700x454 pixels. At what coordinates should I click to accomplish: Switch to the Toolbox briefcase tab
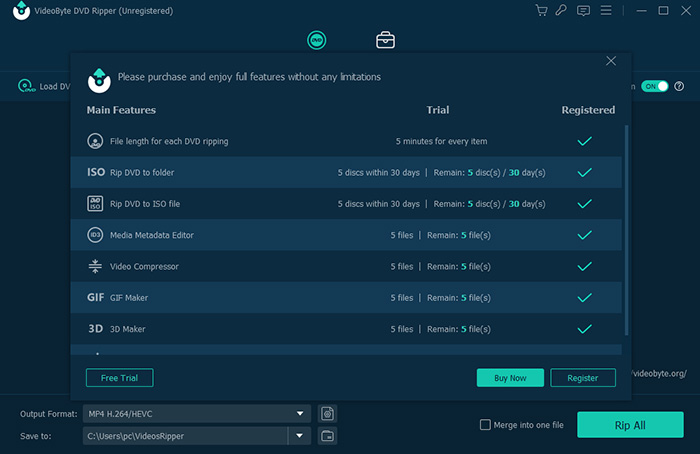[x=385, y=40]
